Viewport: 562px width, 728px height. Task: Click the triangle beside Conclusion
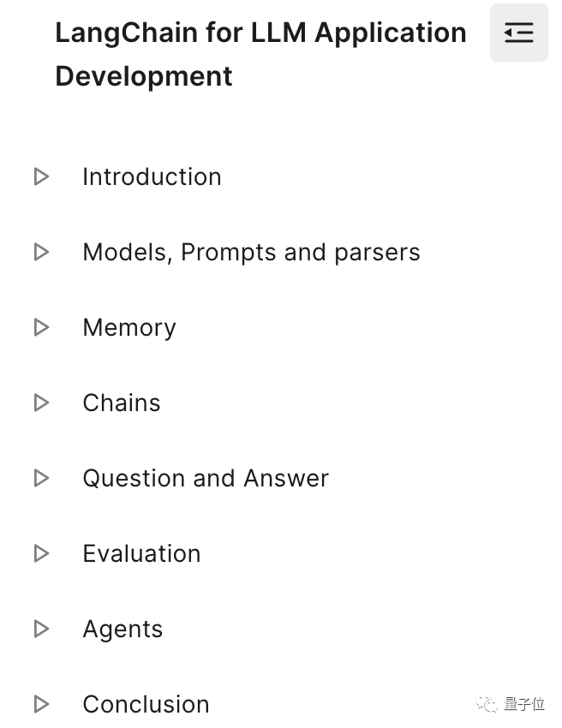point(41,704)
